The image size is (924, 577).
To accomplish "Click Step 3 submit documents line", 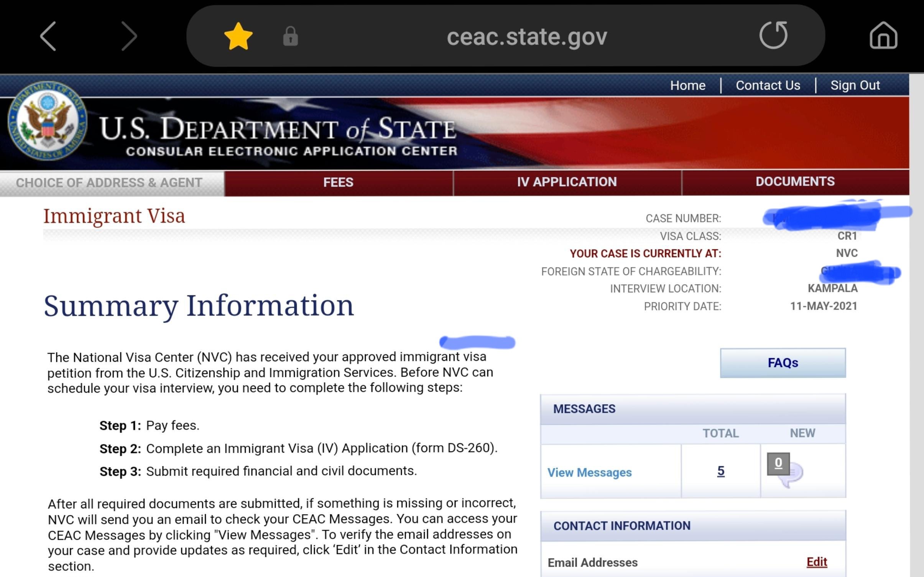I will (258, 471).
